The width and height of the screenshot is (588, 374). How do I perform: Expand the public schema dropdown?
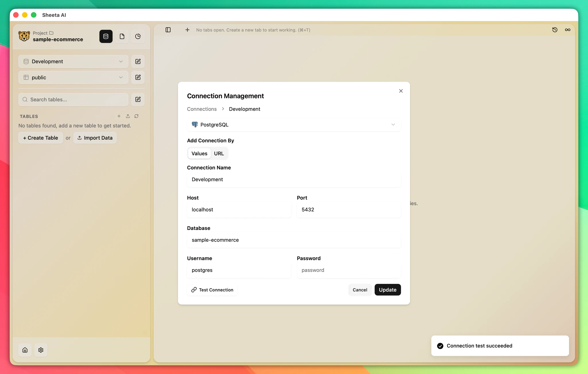(x=73, y=77)
